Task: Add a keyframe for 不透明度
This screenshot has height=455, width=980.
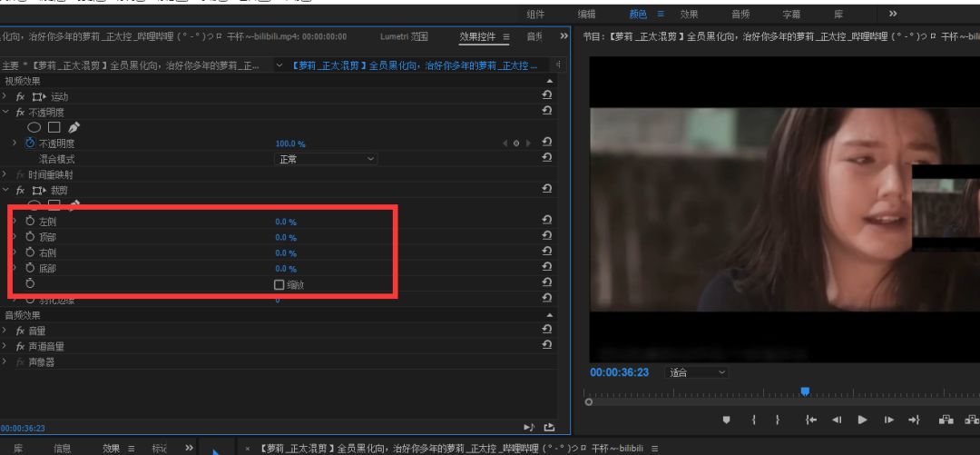Action: coord(516,143)
